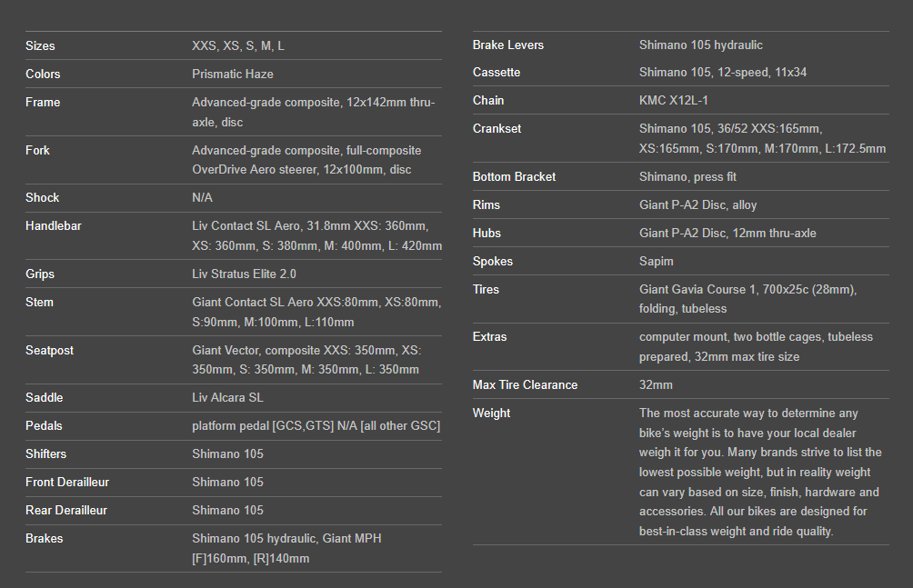
Task: Click the Frame specification label
Action: pos(43,102)
